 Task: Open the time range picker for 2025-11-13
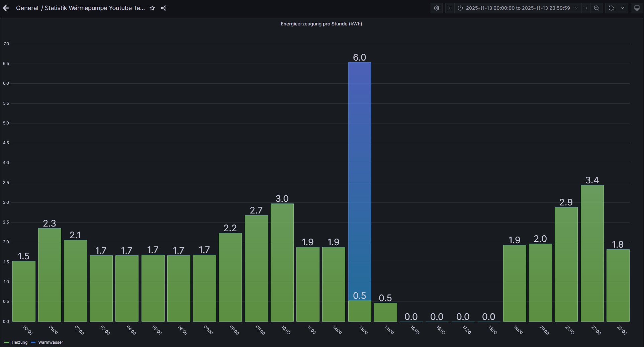[518, 8]
